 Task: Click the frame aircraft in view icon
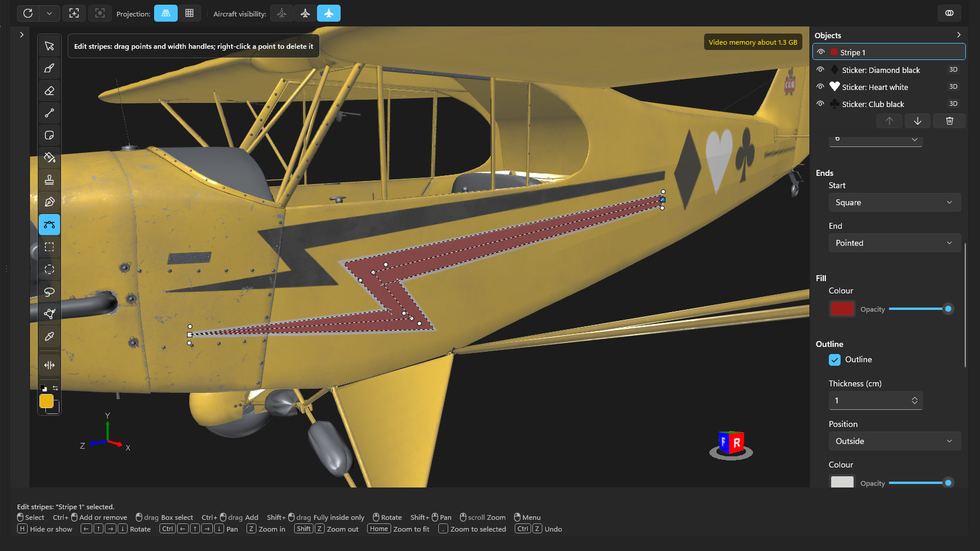74,13
